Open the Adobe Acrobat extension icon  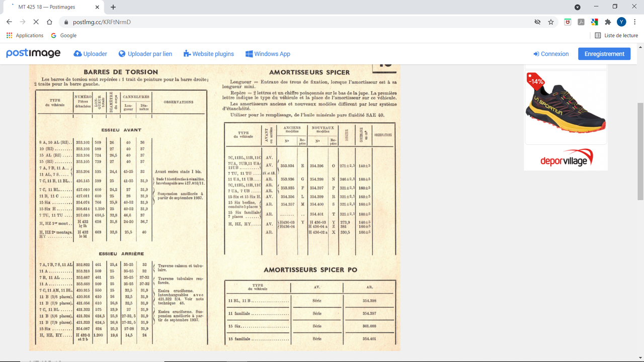(x=581, y=22)
